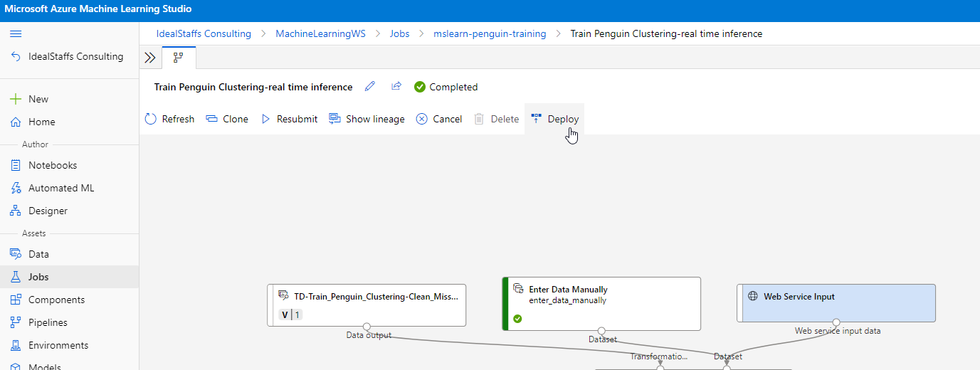The width and height of the screenshot is (980, 370).
Task: Click the share icon next to job title
Action: [x=396, y=87]
